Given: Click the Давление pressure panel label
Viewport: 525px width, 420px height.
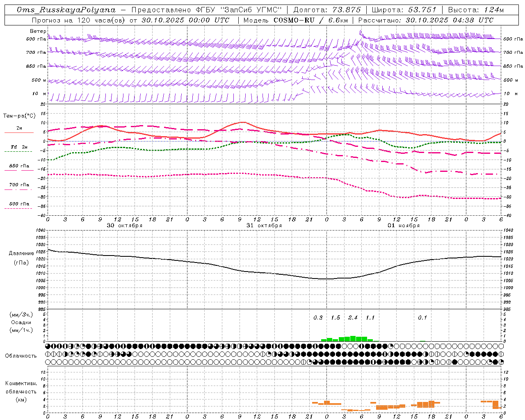Looking at the screenshot, I should coord(21,253).
